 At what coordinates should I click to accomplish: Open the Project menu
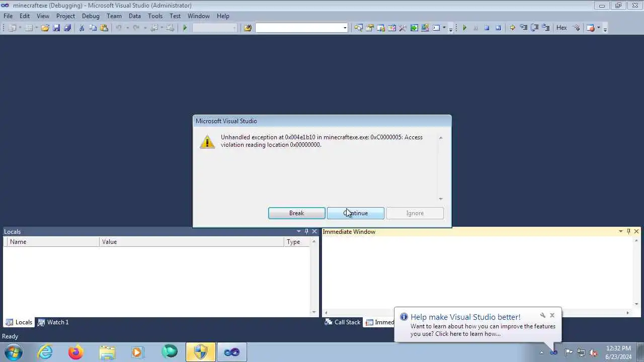pos(65,16)
